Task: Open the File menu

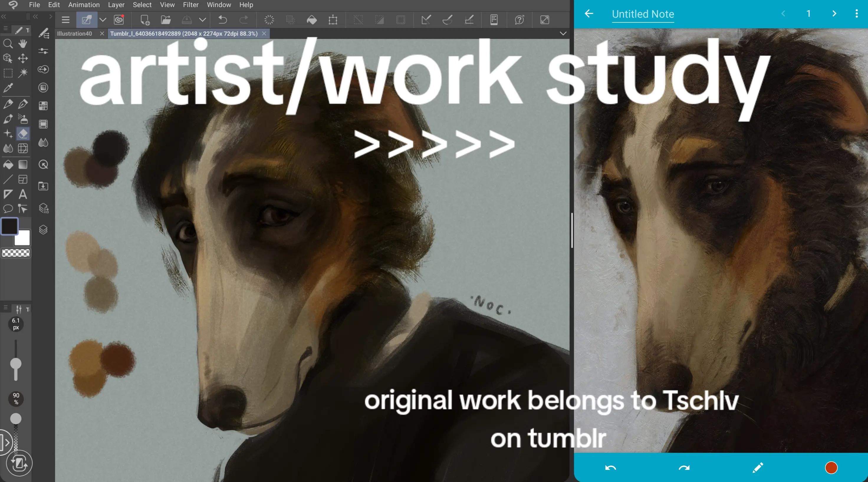Action: point(34,5)
